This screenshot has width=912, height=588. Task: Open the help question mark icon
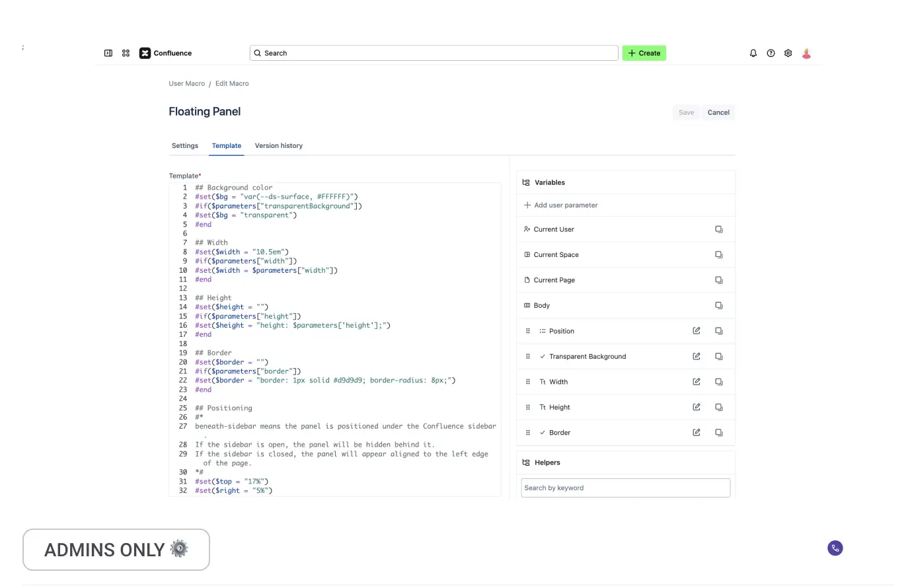tap(771, 54)
